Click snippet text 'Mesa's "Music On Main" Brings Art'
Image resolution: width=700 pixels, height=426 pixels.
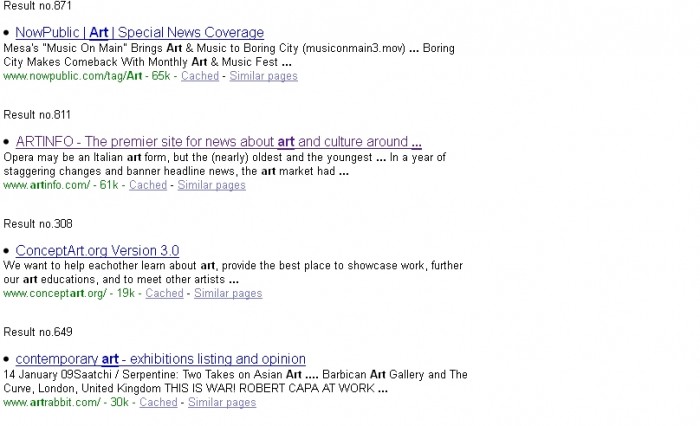click(92, 48)
